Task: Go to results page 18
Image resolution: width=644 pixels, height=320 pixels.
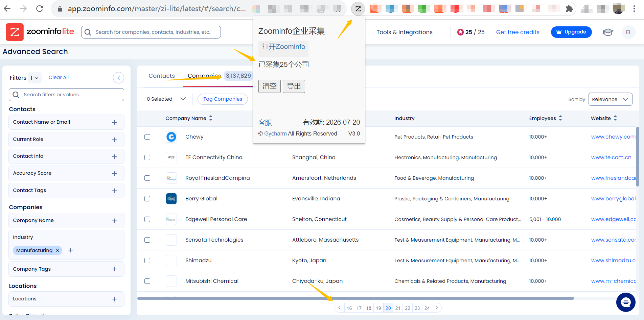Action: click(369, 308)
